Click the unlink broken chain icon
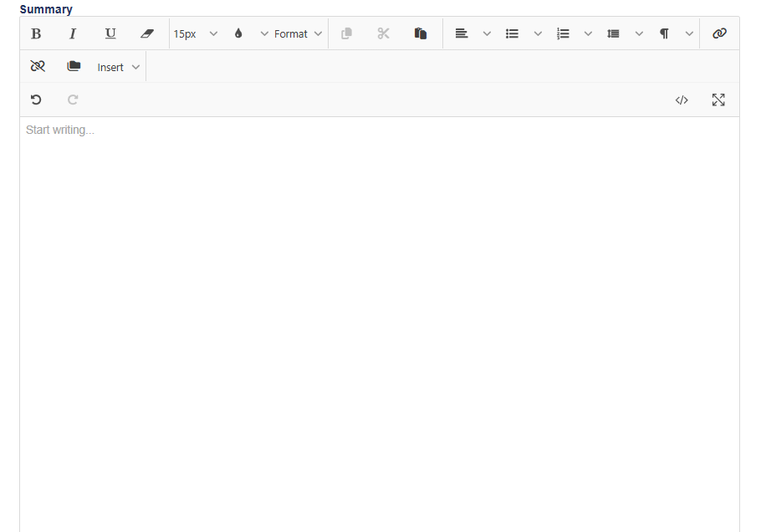 pos(38,67)
